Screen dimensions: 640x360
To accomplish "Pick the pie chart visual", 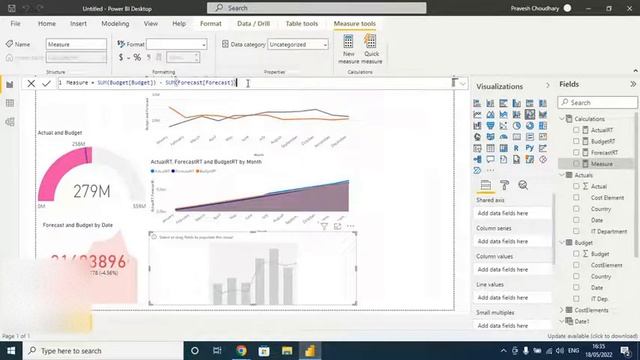I will coord(516,126).
